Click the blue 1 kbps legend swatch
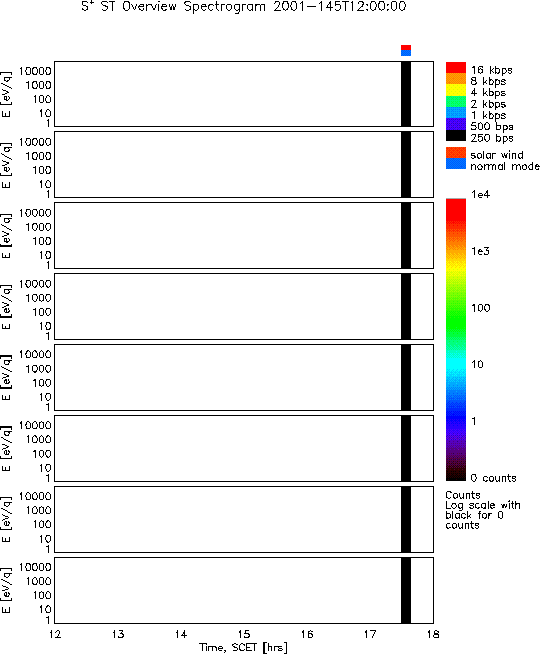 (456, 113)
